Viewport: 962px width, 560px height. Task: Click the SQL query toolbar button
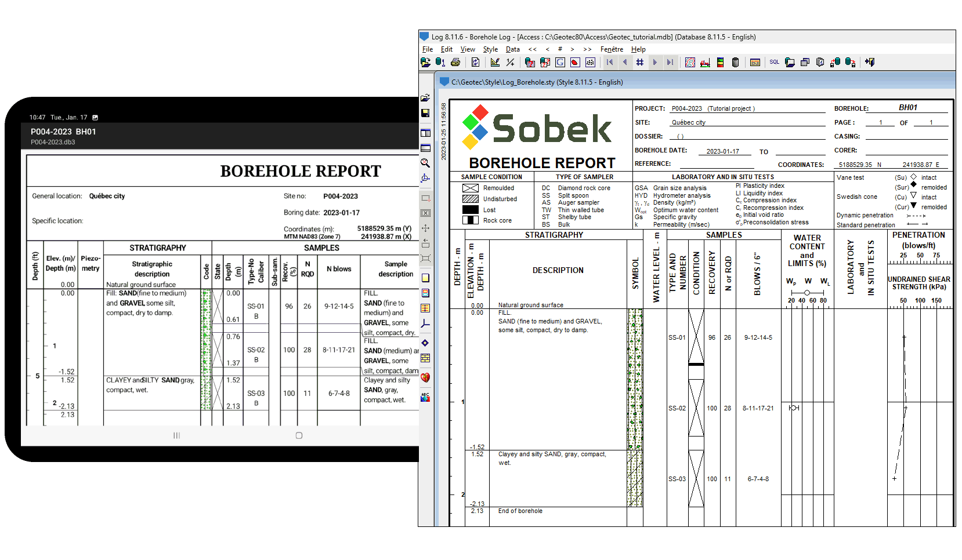pos(775,62)
